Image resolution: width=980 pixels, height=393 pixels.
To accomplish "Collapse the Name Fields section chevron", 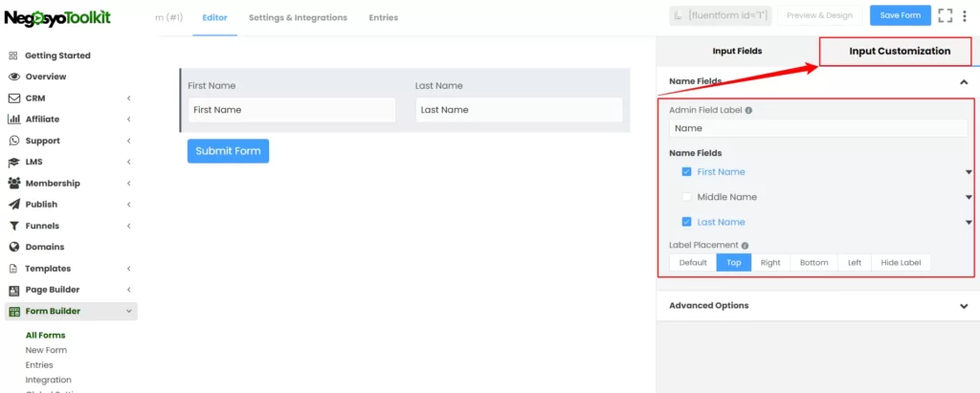I will point(964,81).
